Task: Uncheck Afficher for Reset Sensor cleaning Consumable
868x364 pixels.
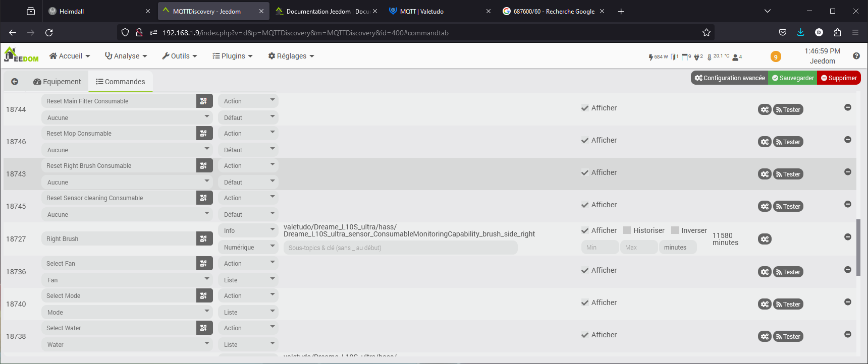Action: pos(585,205)
